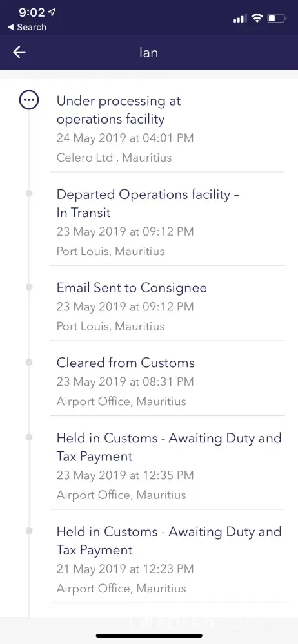Viewport: 298px width, 644px height.
Task: Select the Departed Operations facility timeline dot
Action: coord(29,193)
